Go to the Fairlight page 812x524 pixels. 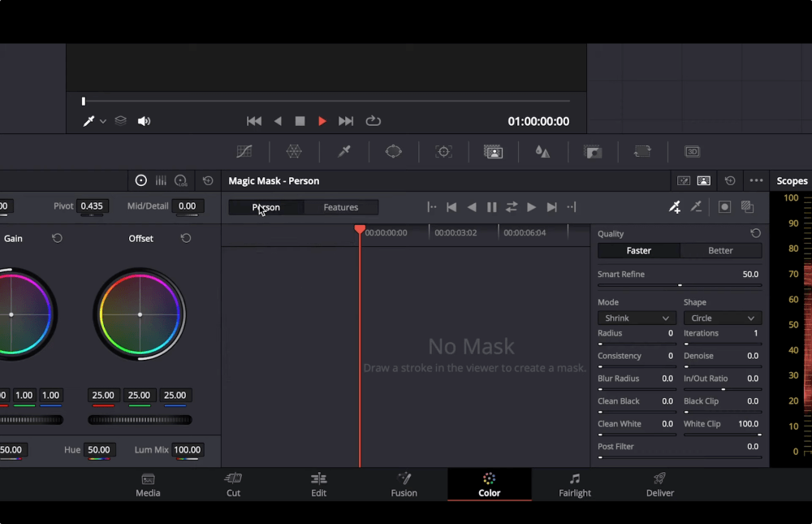(x=575, y=485)
